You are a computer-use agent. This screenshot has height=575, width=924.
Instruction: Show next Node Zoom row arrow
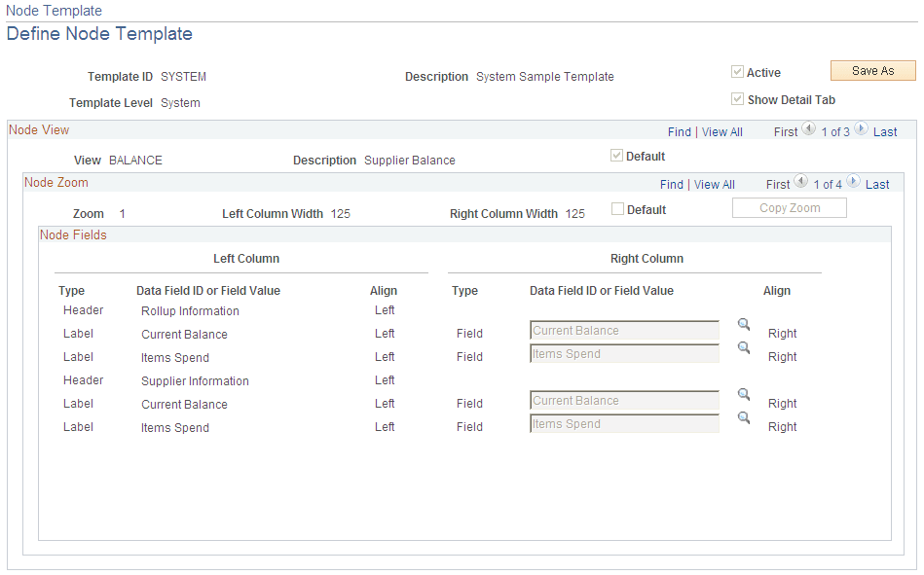(853, 183)
